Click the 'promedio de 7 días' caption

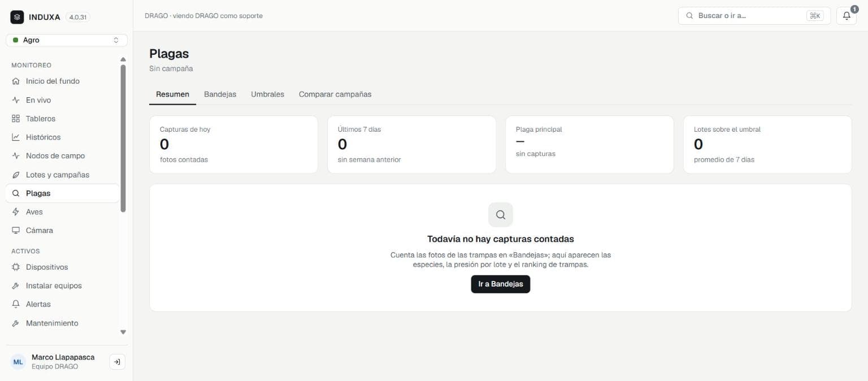(724, 160)
